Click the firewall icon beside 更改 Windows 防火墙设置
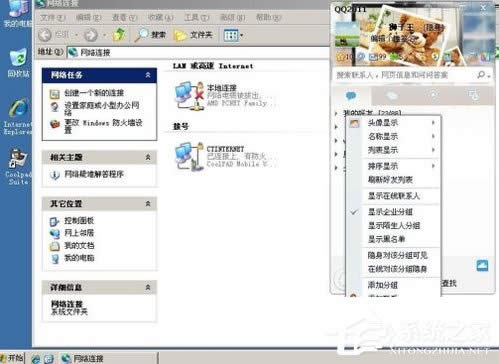This screenshot has width=499, height=364. point(55,124)
